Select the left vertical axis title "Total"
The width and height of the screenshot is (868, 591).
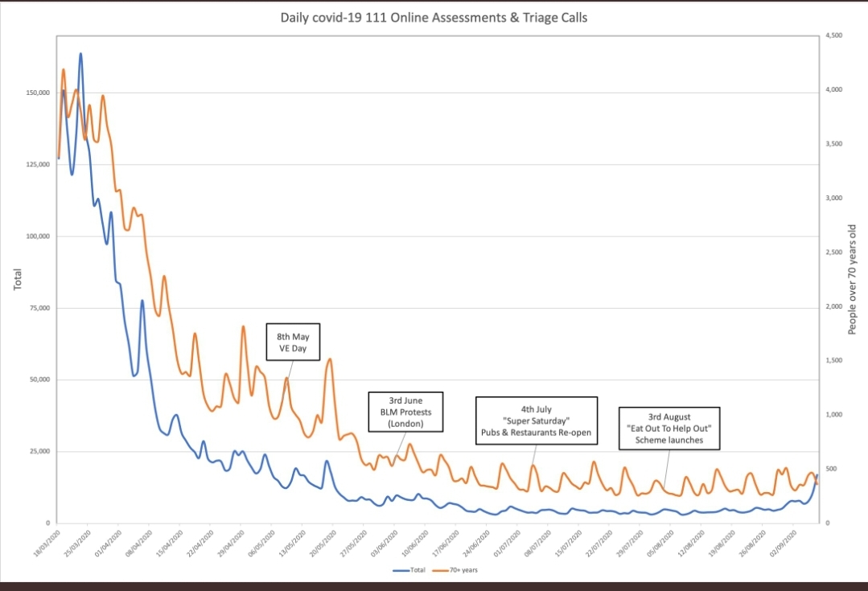(x=16, y=279)
